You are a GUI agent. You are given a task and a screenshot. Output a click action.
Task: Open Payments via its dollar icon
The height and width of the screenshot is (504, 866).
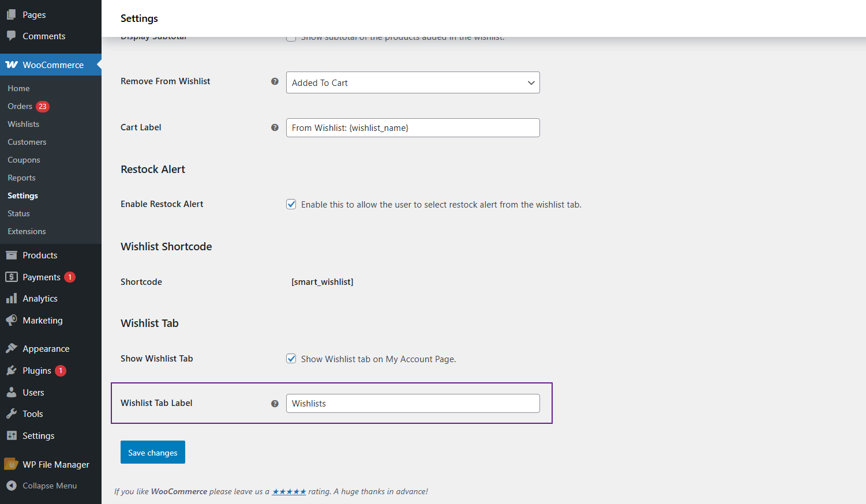coord(12,277)
